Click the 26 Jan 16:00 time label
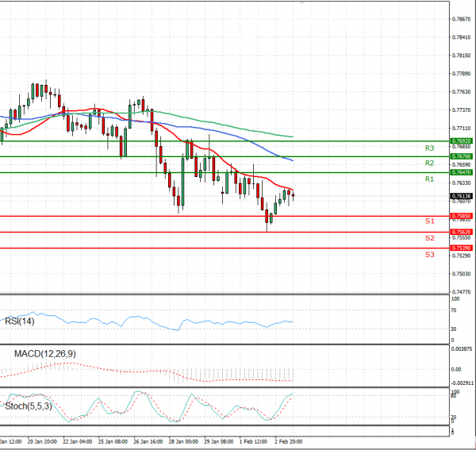Image resolution: width=476 pixels, height=450 pixels. 148,441
